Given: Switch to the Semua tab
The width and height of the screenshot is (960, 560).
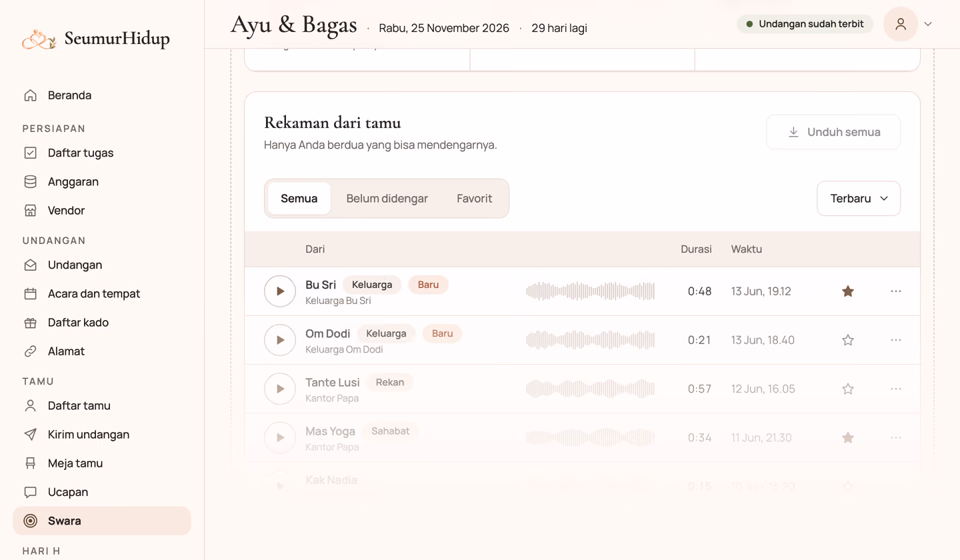Looking at the screenshot, I should point(299,199).
